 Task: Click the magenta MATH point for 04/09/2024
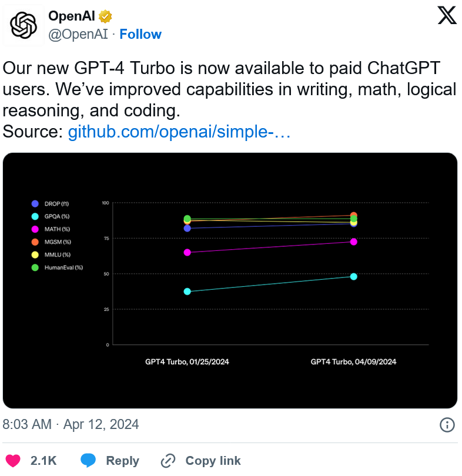click(x=354, y=242)
